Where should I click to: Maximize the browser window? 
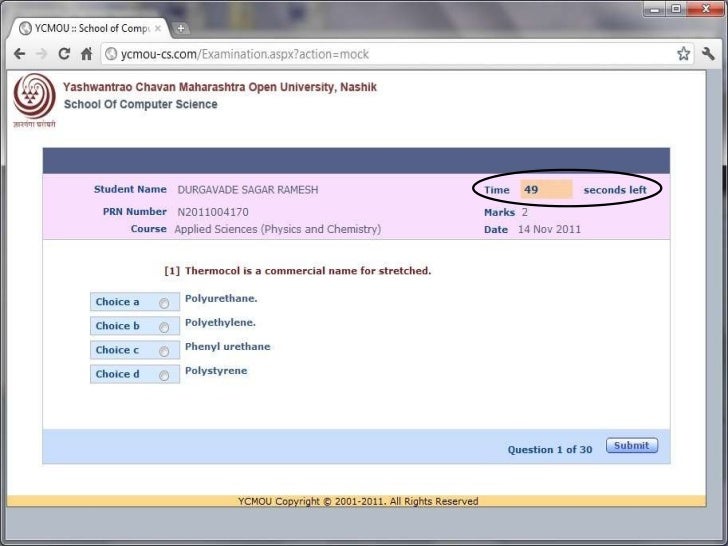[x=676, y=9]
